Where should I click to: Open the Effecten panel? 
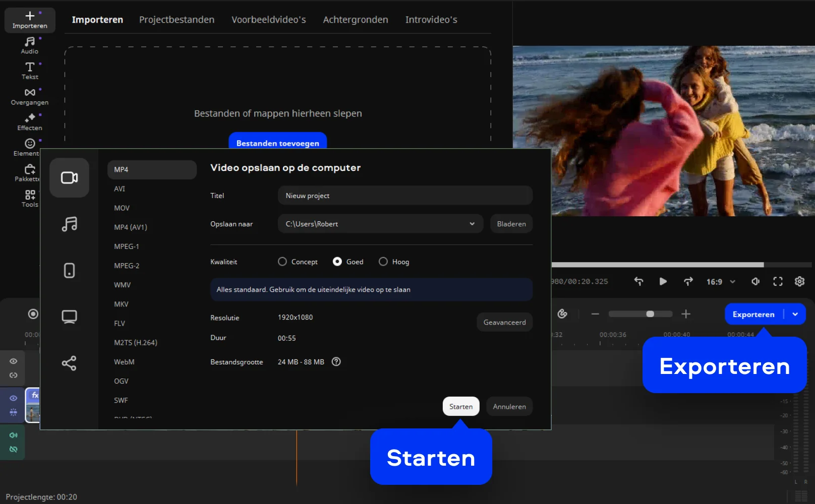tap(30, 121)
